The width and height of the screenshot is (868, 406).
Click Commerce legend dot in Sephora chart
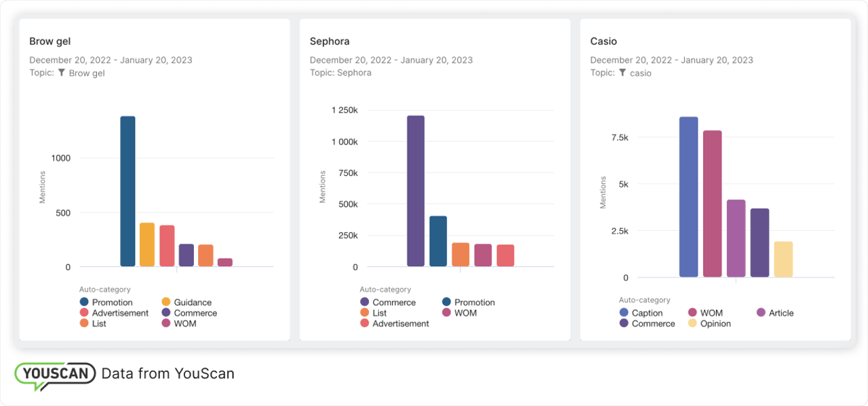[365, 302]
